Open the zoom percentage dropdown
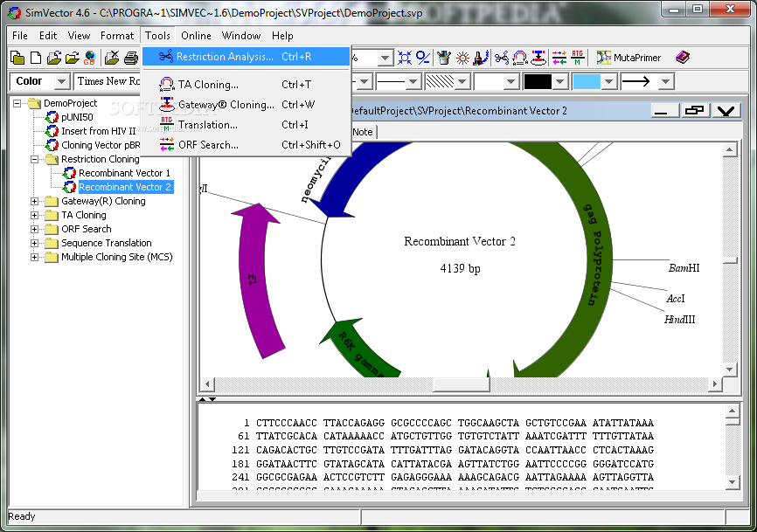The width and height of the screenshot is (757, 532). coord(385,59)
